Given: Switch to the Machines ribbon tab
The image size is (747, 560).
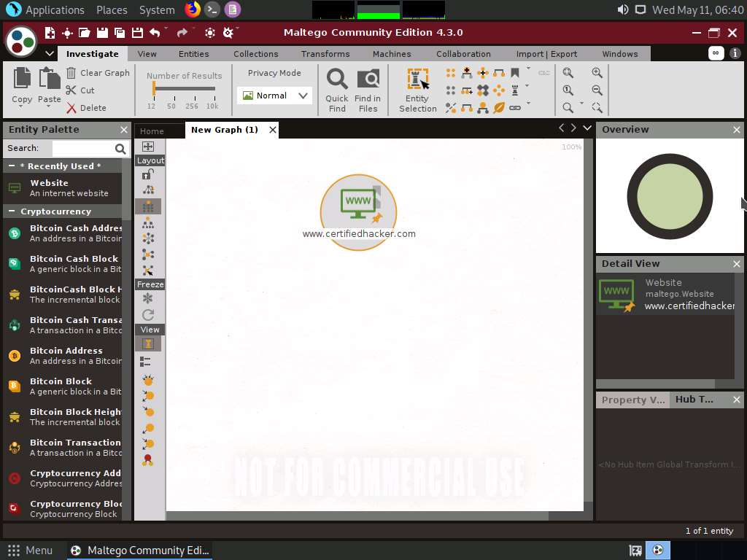Looking at the screenshot, I should (x=392, y=54).
